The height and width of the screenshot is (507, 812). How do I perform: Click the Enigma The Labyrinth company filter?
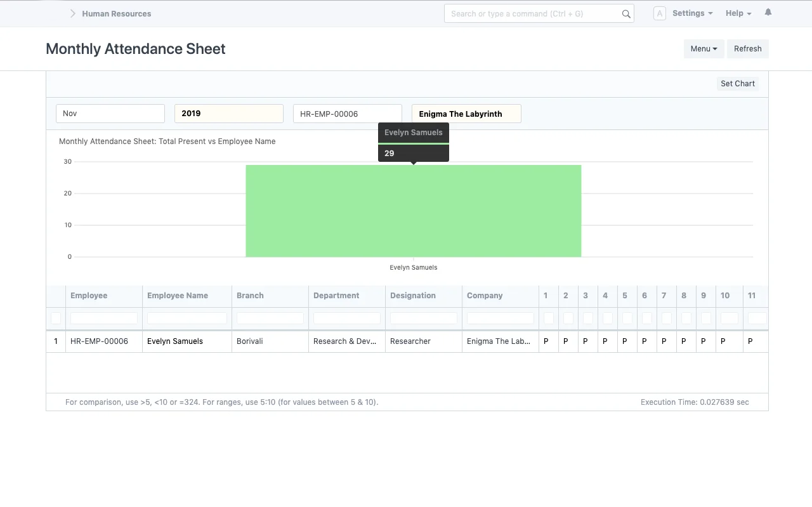click(466, 113)
